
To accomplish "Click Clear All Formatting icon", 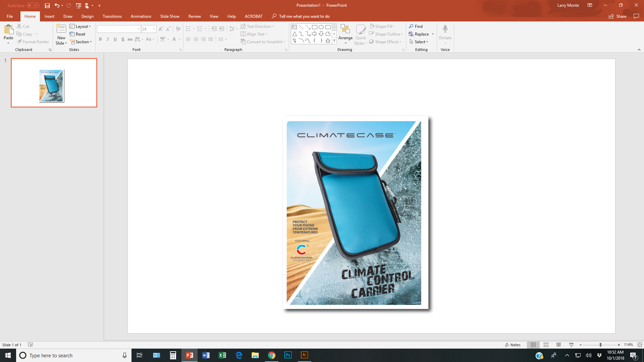I will click(178, 29).
